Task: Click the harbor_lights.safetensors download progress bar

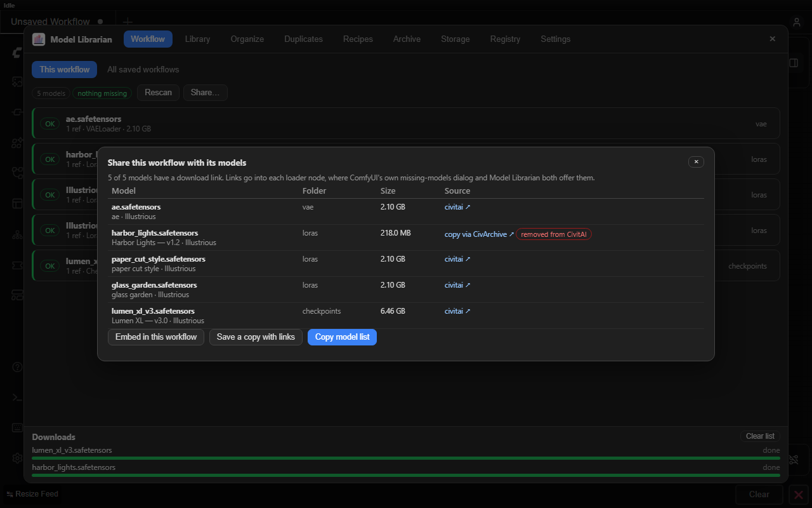Action: (x=406, y=475)
